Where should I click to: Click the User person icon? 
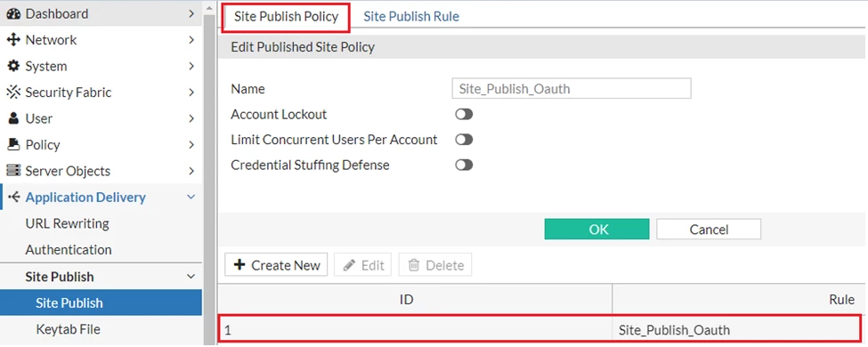(14, 118)
